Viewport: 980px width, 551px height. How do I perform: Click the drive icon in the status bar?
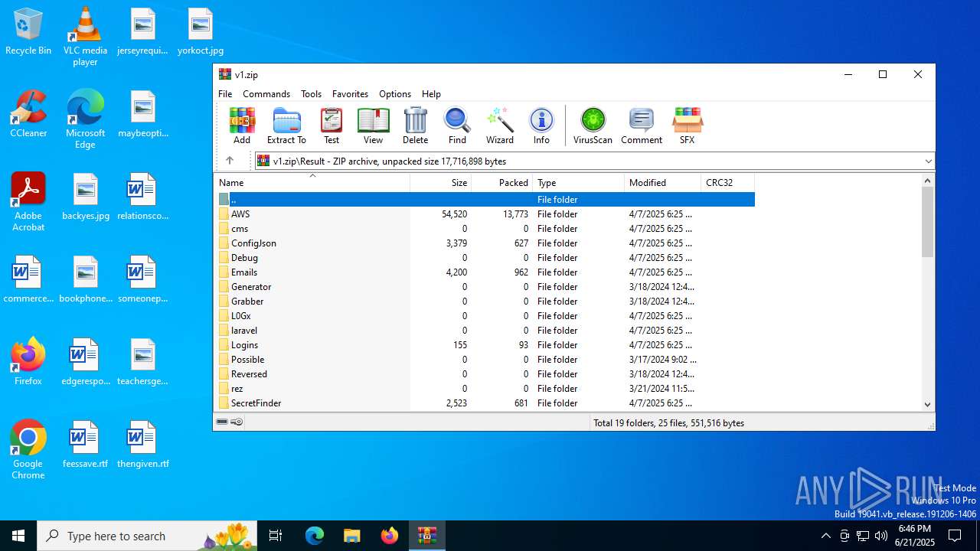222,422
